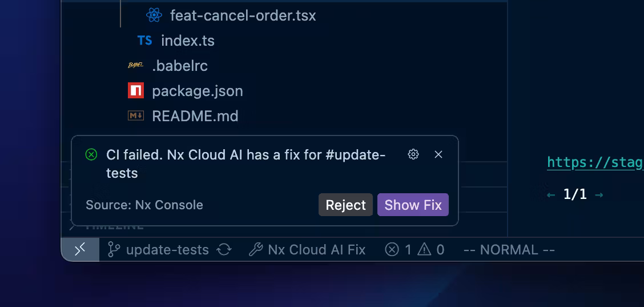Select index.ts in the explorer
Viewport: 644px width, 307px height.
tap(188, 41)
